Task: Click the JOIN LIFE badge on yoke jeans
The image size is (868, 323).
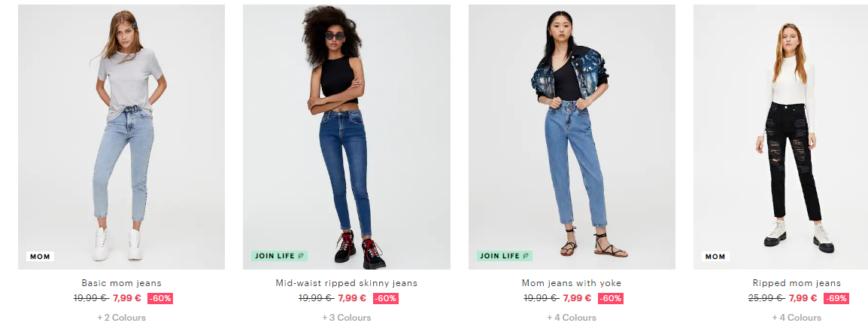Action: point(505,256)
